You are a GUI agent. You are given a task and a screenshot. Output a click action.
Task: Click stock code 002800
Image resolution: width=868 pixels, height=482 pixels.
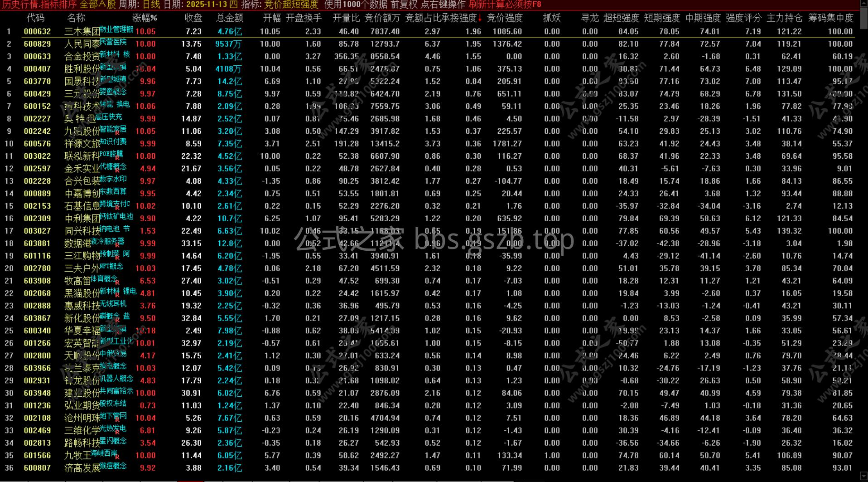click(x=37, y=356)
